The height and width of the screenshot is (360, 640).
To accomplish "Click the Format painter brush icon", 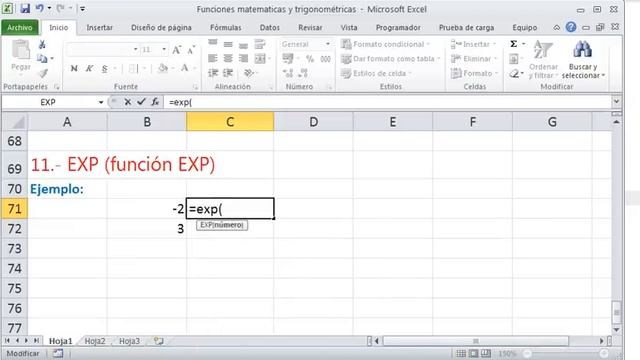I will click(43, 73).
